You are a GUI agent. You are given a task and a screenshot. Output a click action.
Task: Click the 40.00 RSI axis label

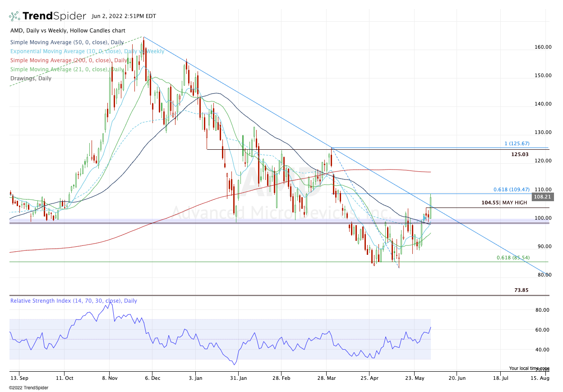tap(542, 350)
